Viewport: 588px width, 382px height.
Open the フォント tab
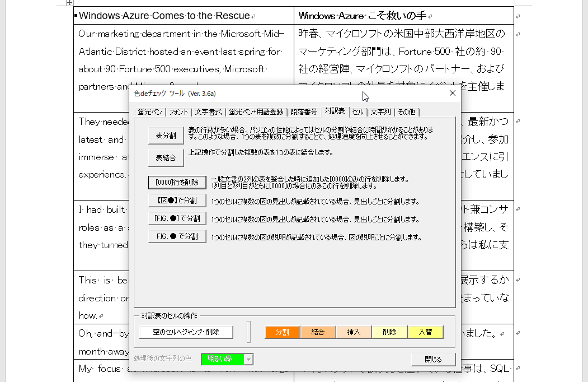(x=178, y=112)
